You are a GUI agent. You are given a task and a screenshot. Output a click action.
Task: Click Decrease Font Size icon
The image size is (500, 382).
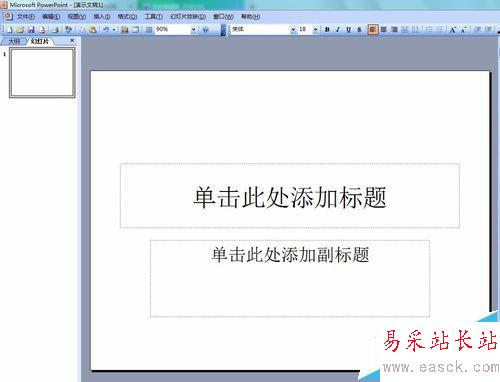pos(463,30)
